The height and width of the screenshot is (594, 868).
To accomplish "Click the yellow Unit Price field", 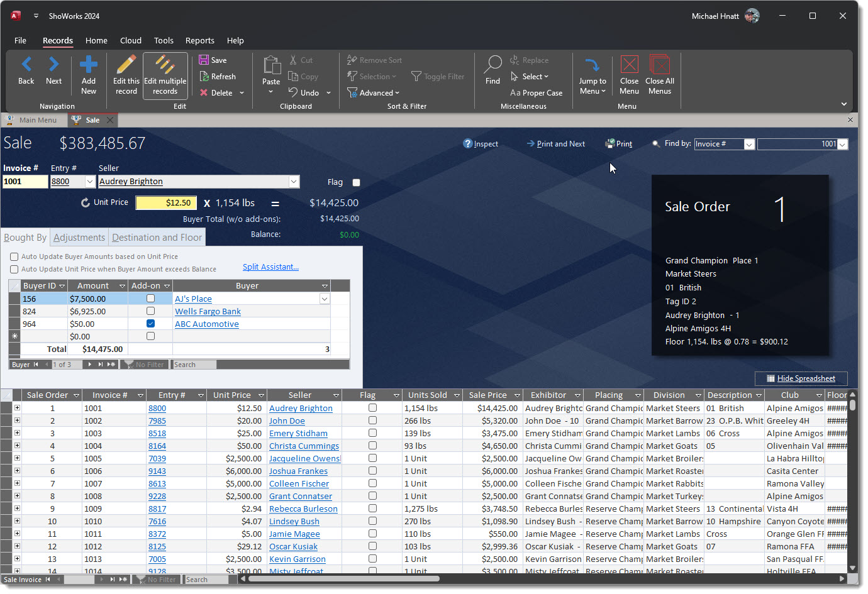I will pyautogui.click(x=166, y=202).
